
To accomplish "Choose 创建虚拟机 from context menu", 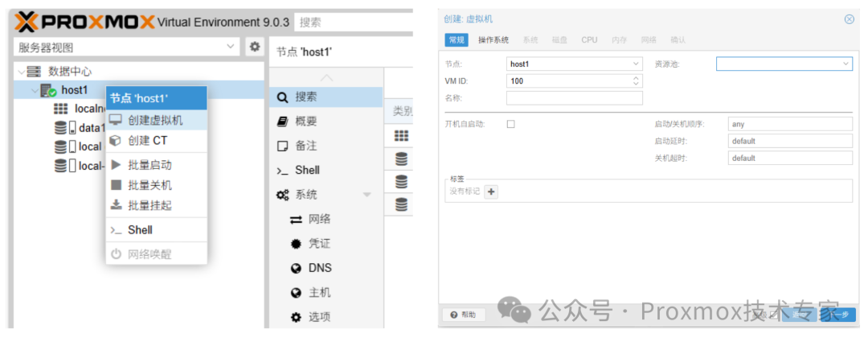I will pos(157,120).
